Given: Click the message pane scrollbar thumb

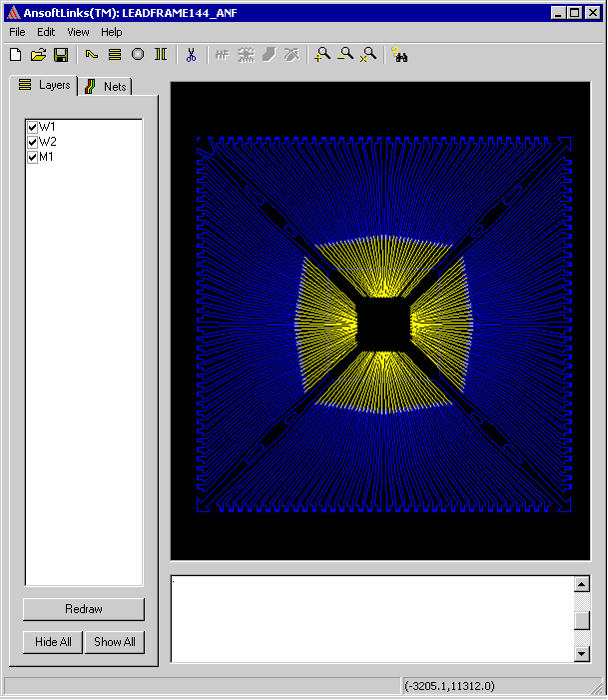Looking at the screenshot, I should point(582,620).
